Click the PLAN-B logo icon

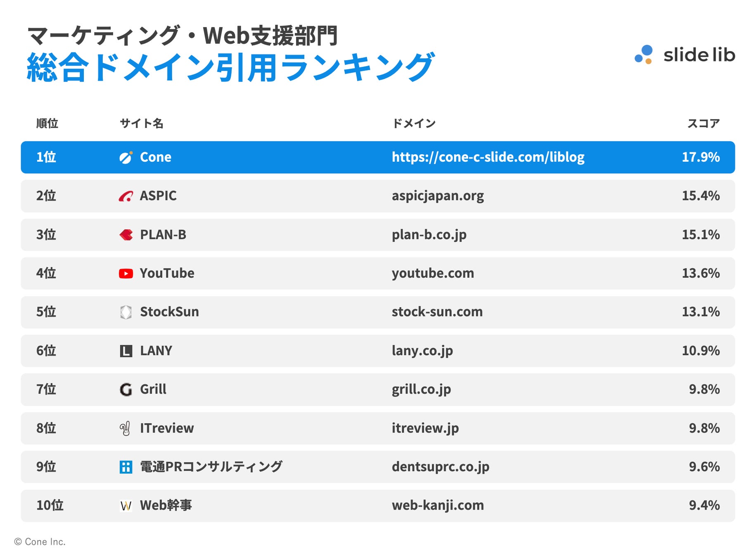tap(126, 235)
